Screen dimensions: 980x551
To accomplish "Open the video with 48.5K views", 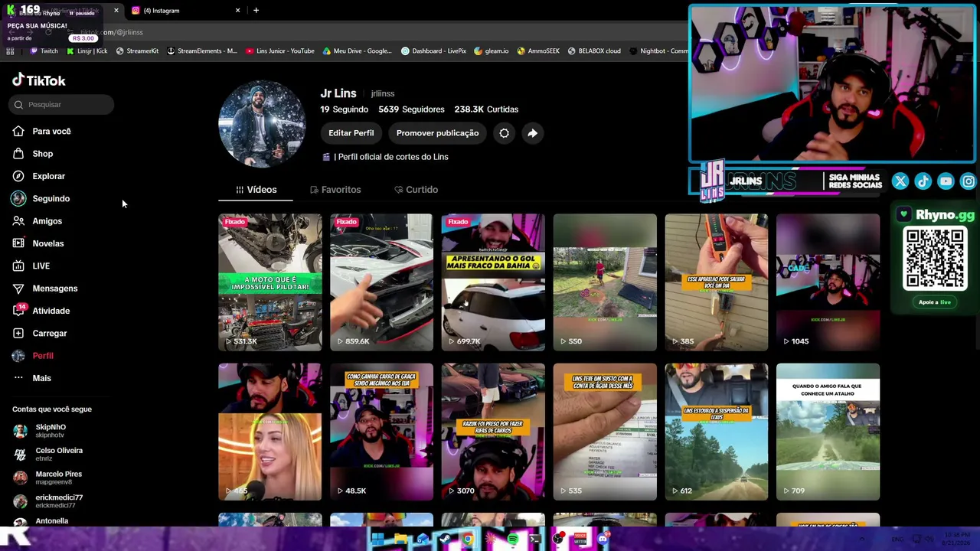I will 381,432.
